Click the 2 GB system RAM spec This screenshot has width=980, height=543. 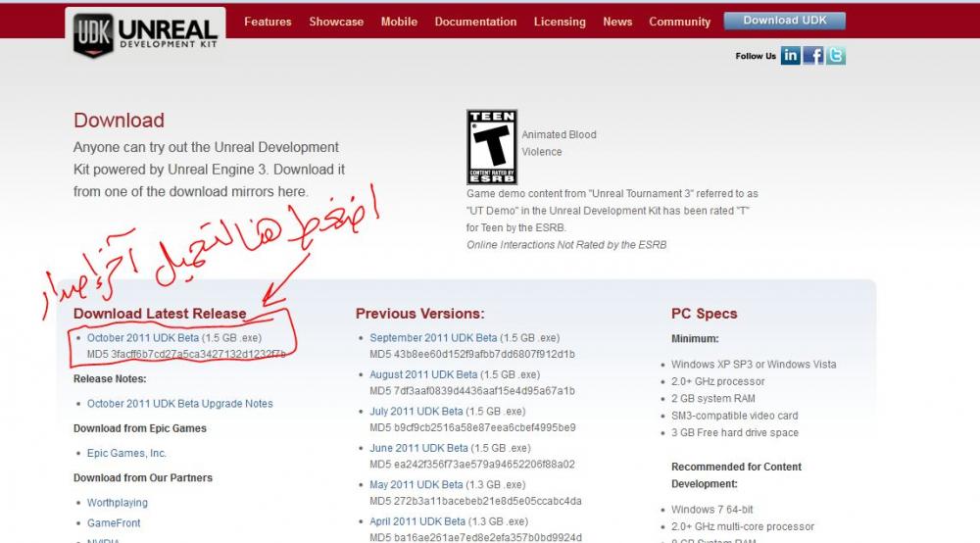[x=713, y=398]
